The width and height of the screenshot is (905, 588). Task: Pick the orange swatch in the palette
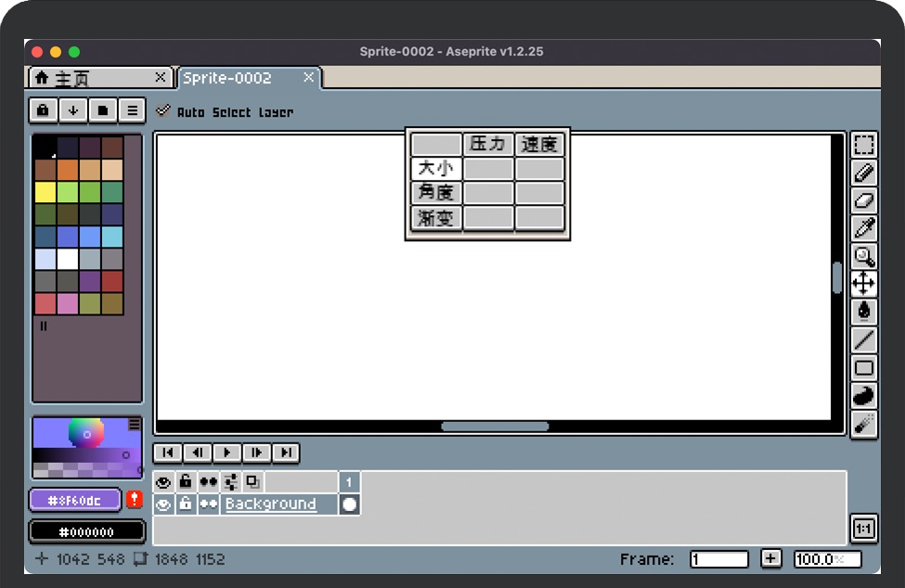click(x=68, y=170)
